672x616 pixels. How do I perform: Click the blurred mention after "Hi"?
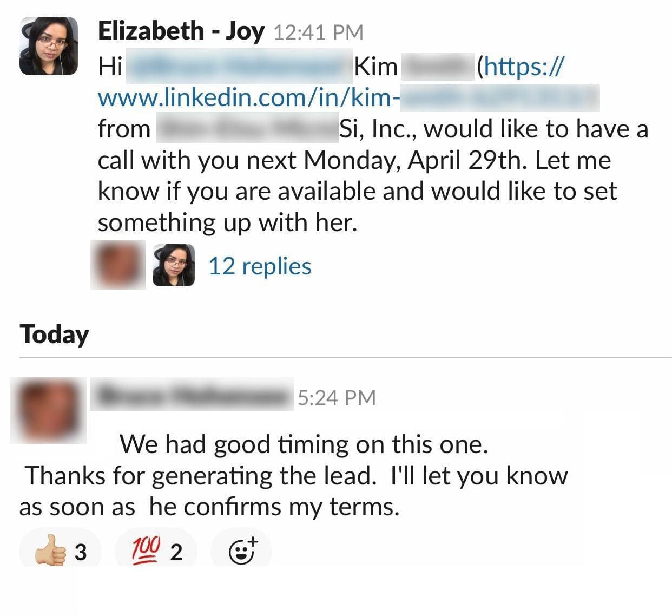tap(239, 67)
